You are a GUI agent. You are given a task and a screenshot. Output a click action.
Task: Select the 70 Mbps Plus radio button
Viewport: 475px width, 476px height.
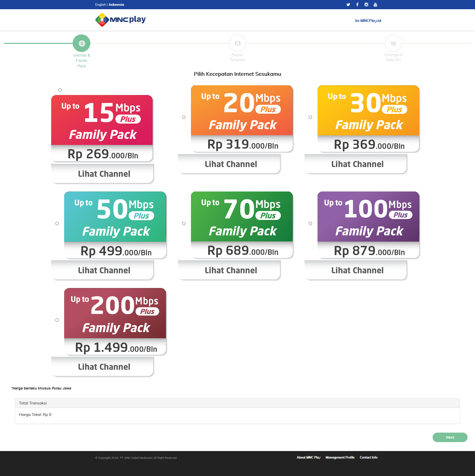pyautogui.click(x=184, y=223)
